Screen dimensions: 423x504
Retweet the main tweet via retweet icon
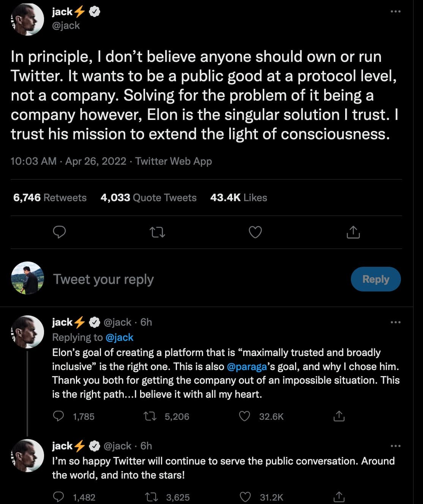(156, 232)
